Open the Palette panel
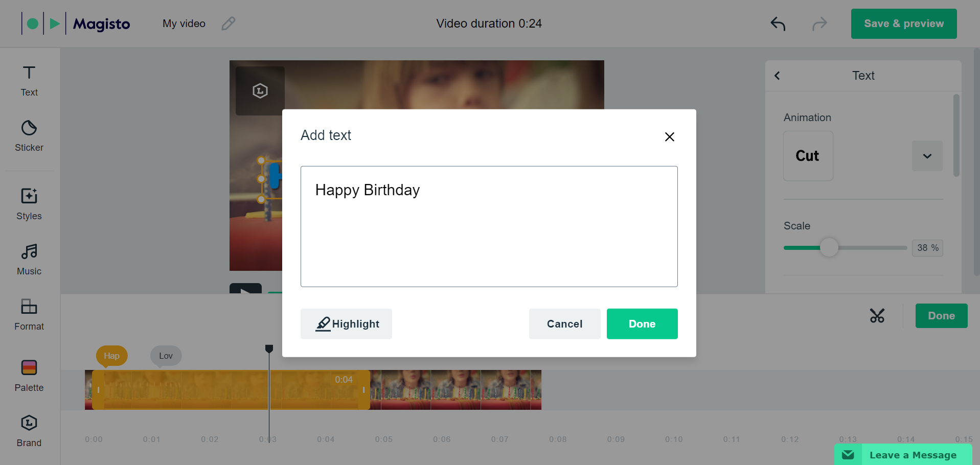Viewport: 980px width, 465px height. tap(29, 376)
